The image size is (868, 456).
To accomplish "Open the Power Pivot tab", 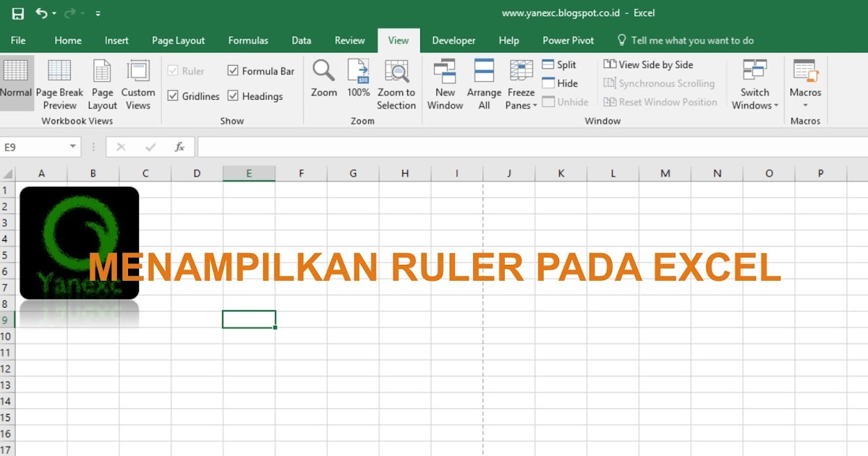I will 569,41.
